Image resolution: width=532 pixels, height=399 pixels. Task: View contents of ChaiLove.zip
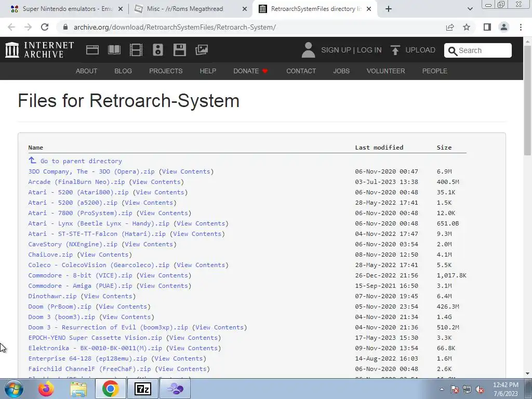coord(104,255)
